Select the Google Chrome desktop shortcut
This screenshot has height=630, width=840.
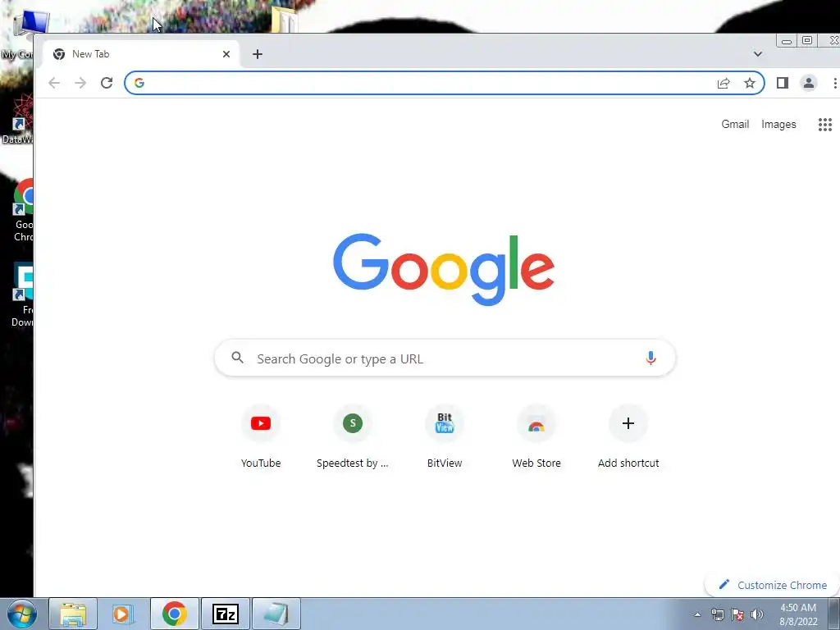click(24, 211)
